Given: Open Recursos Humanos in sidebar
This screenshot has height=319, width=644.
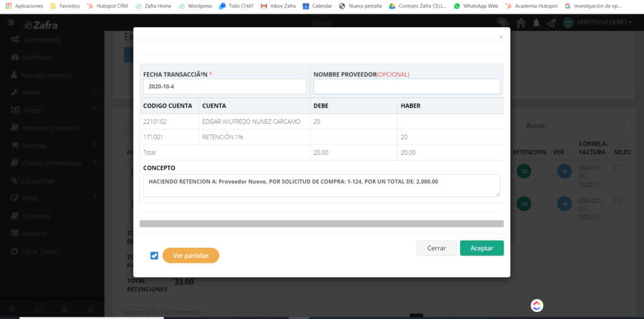Looking at the screenshot, I should point(41,76).
